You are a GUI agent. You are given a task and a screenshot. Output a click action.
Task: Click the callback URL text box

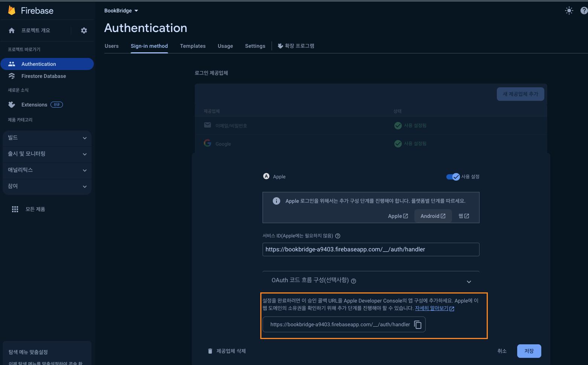pyautogui.click(x=344, y=324)
